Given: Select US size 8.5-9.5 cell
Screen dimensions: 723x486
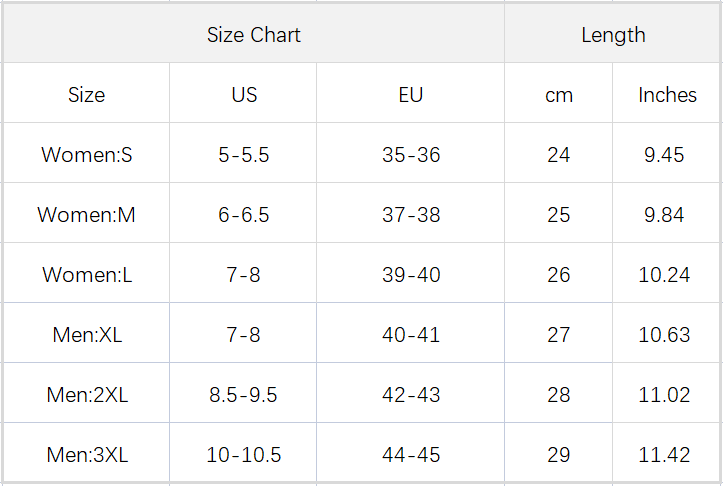Looking at the screenshot, I should pos(244,395).
